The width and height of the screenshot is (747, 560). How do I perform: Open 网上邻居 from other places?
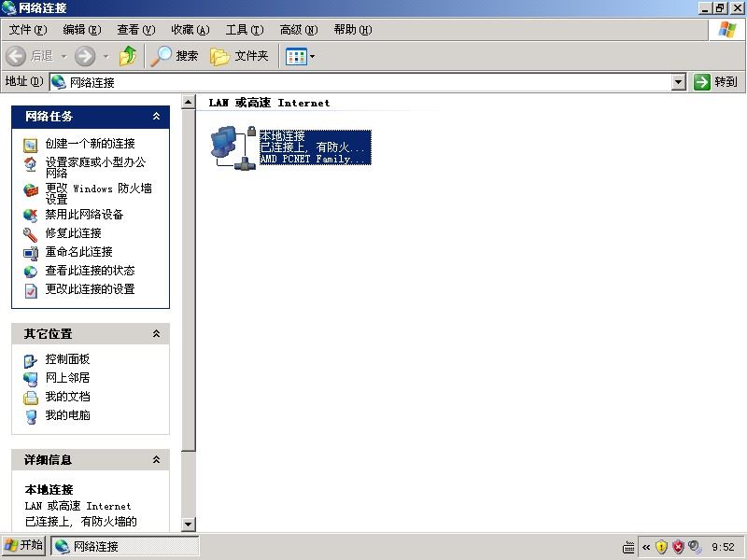coord(67,378)
